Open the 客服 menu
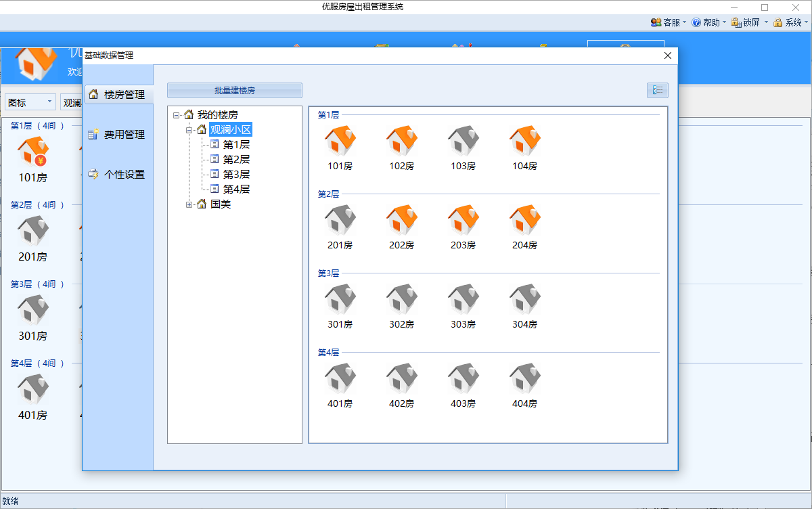812x509 pixels. coord(669,22)
